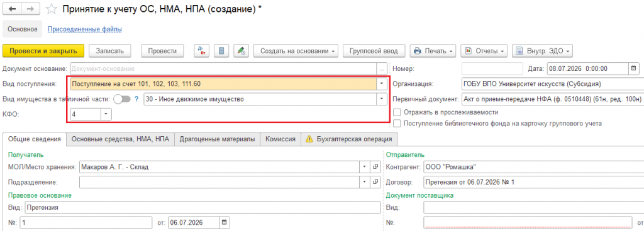Image resolution: width=644 pixels, height=231 pixels.
Task: Click the Провести button
Action: pyautogui.click(x=162, y=51)
